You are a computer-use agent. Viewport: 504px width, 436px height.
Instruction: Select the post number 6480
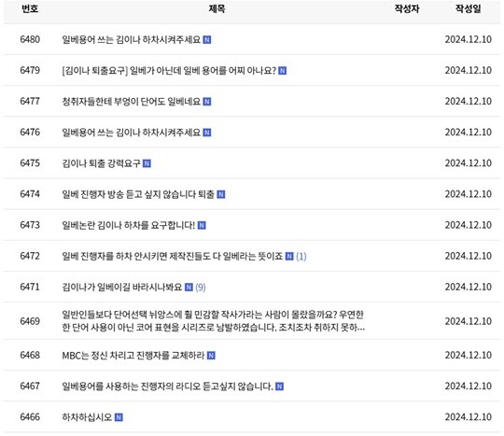click(x=30, y=39)
